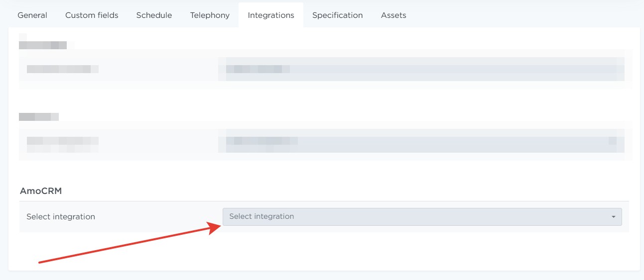Switch to the Specification tab
Image resolution: width=644 pixels, height=280 pixels.
pyautogui.click(x=337, y=15)
